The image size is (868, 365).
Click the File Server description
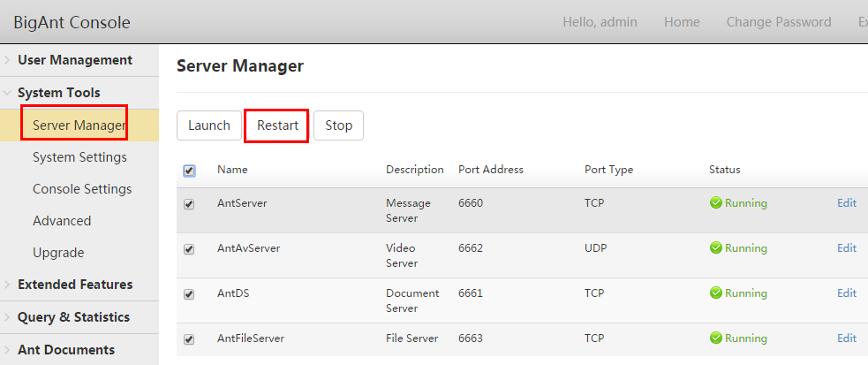click(412, 338)
